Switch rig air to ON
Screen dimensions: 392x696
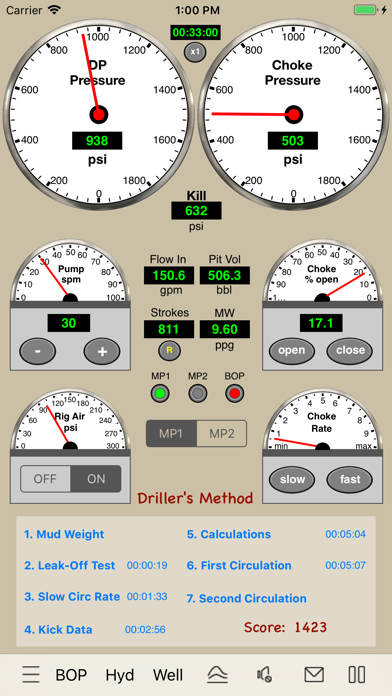tap(96, 479)
